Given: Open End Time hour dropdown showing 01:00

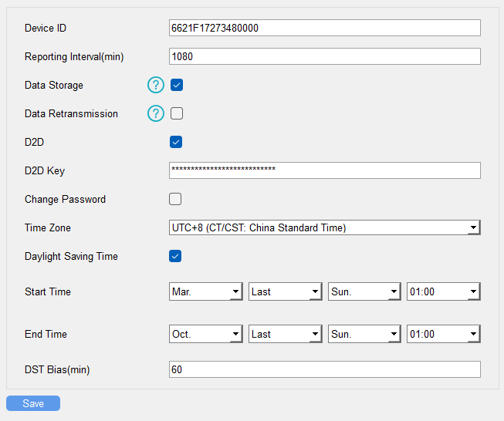Looking at the screenshot, I should (x=443, y=335).
